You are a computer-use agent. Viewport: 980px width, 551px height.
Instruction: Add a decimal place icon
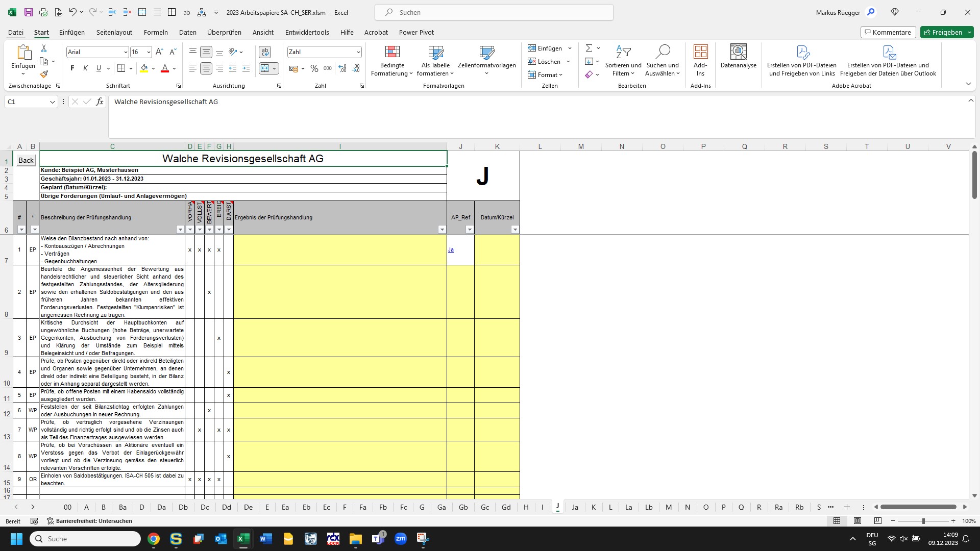pyautogui.click(x=342, y=68)
